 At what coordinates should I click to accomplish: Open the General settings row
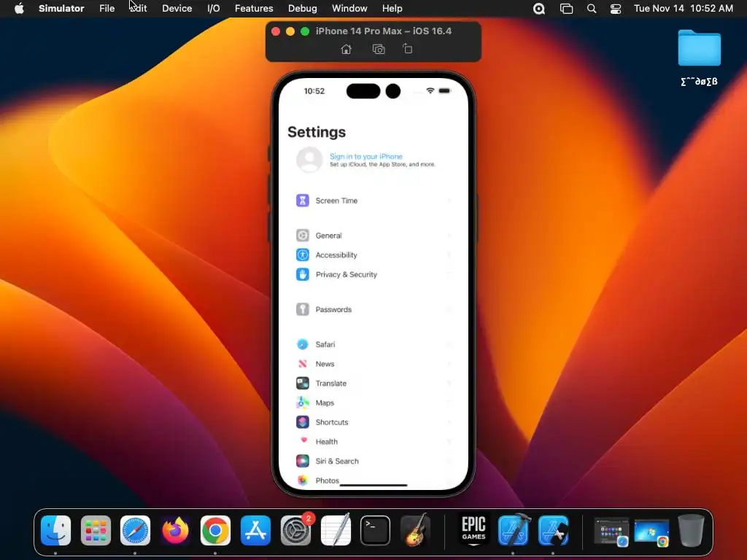373,236
